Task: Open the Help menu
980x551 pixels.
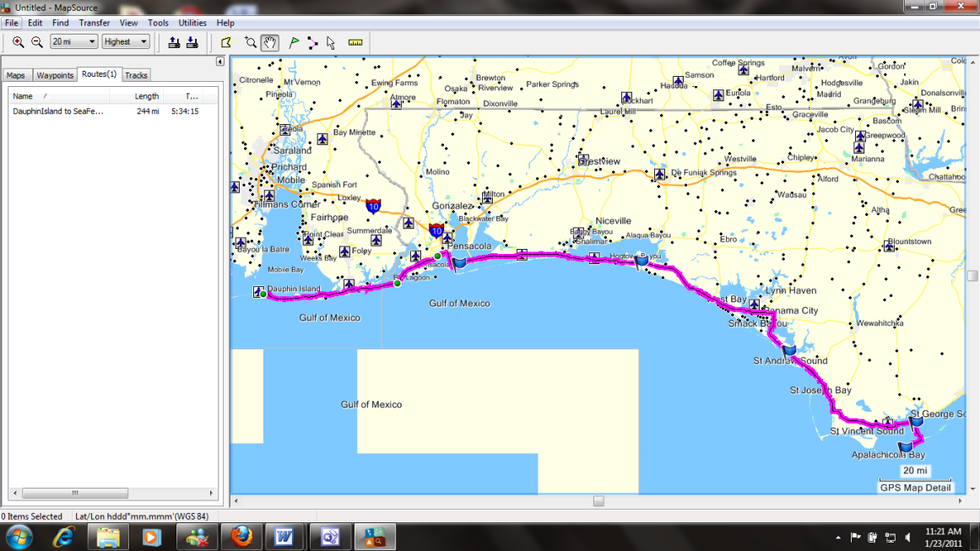Action: (225, 23)
